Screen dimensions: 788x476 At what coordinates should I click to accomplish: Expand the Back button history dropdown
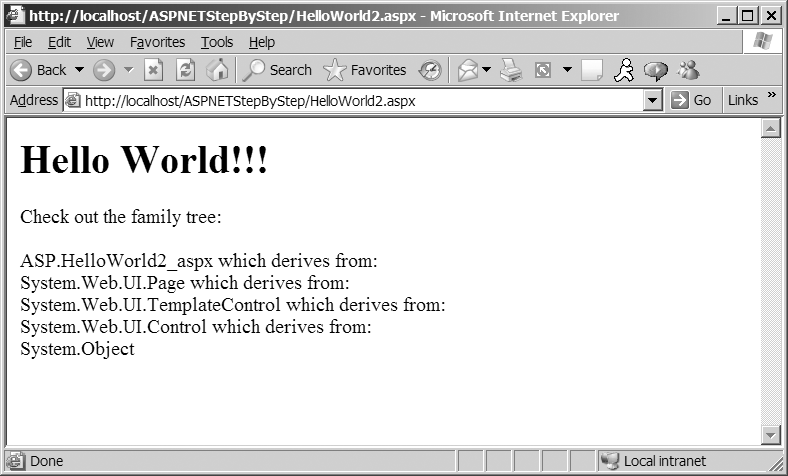tap(79, 70)
